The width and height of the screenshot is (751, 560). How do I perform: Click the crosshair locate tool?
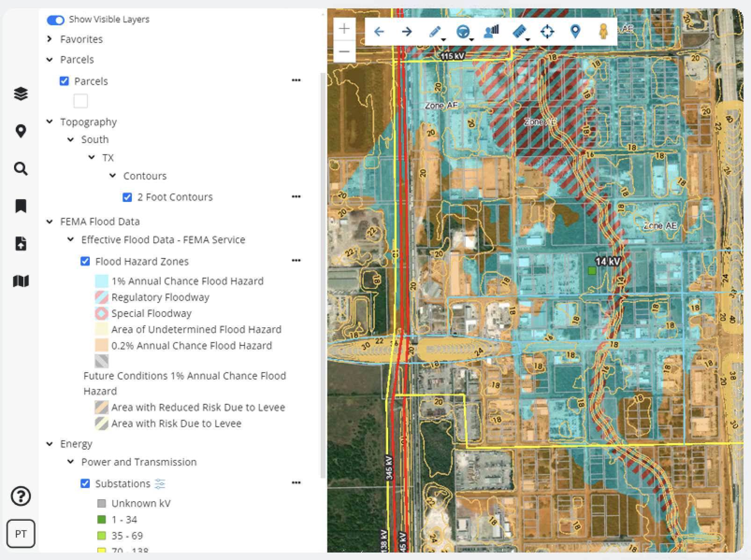(x=548, y=32)
